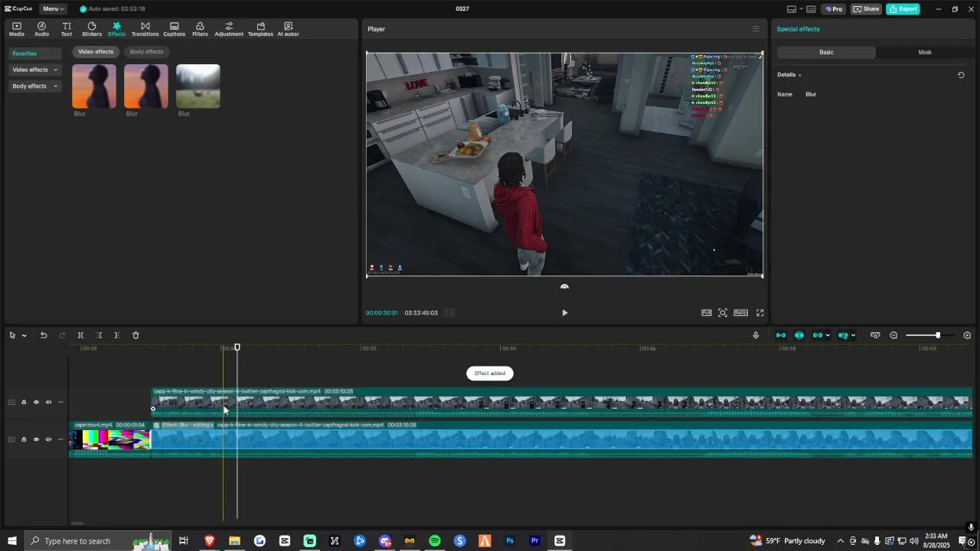Open the Effects panel tab
980x551 pixels.
tap(116, 29)
